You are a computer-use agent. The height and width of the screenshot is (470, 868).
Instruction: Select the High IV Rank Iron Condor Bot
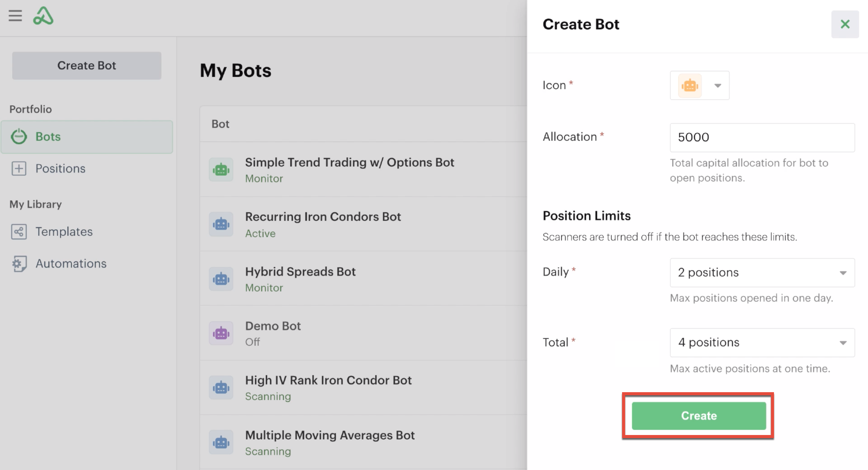pyautogui.click(x=329, y=380)
